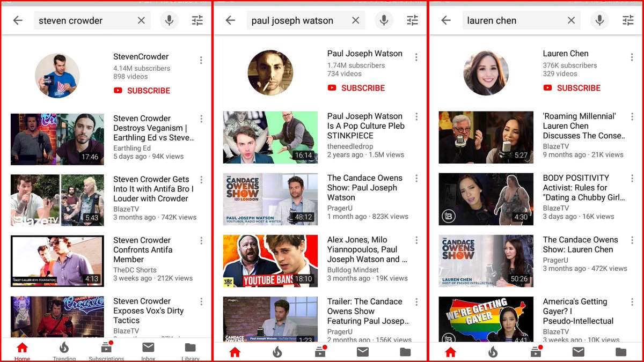Image resolution: width=644 pixels, height=362 pixels.
Task: Open options menu for Lauren Chen channel
Action: 632,57
